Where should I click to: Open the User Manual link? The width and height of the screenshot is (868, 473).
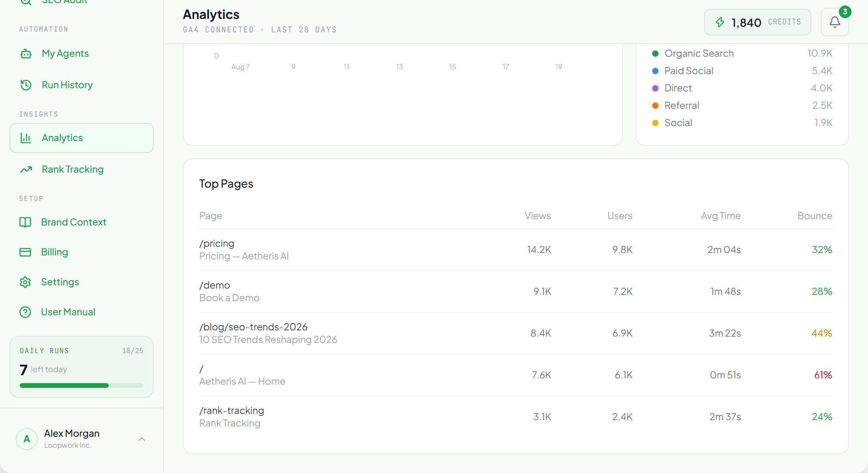click(82, 312)
